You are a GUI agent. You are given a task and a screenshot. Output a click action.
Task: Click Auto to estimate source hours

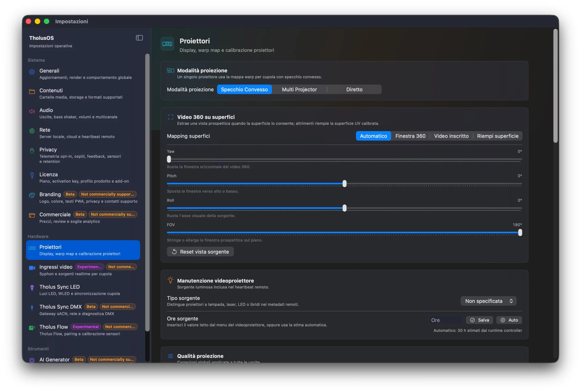pyautogui.click(x=509, y=320)
